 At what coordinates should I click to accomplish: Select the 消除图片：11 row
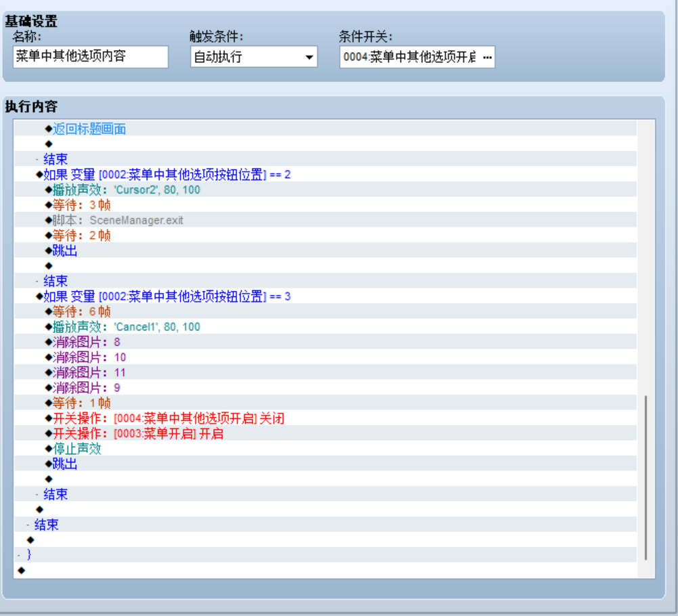click(x=325, y=372)
